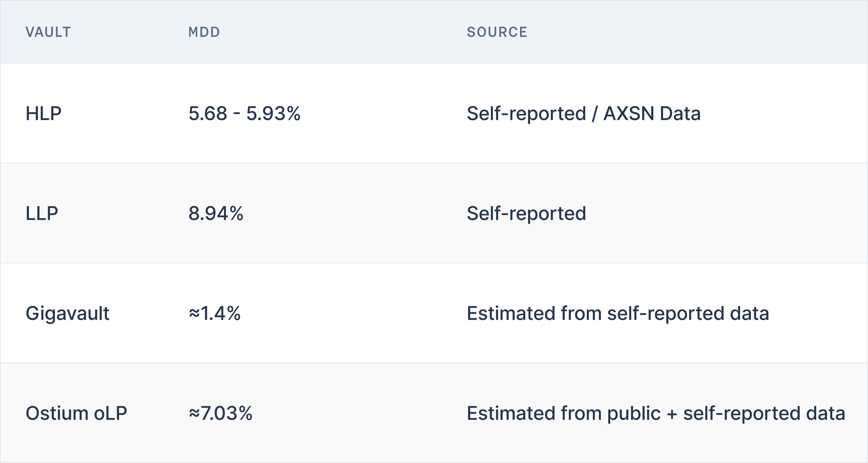Select the LLP vault name cell
This screenshot has height=463, width=868.
click(x=42, y=213)
